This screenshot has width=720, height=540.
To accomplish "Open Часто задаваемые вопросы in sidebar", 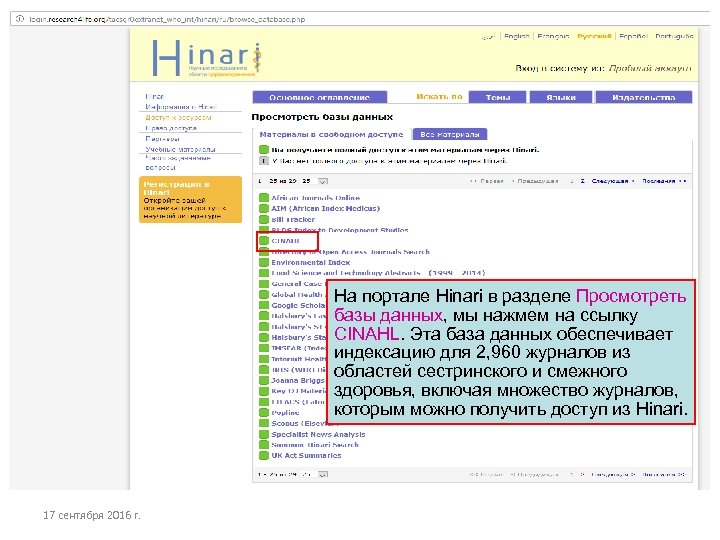I will [178, 163].
